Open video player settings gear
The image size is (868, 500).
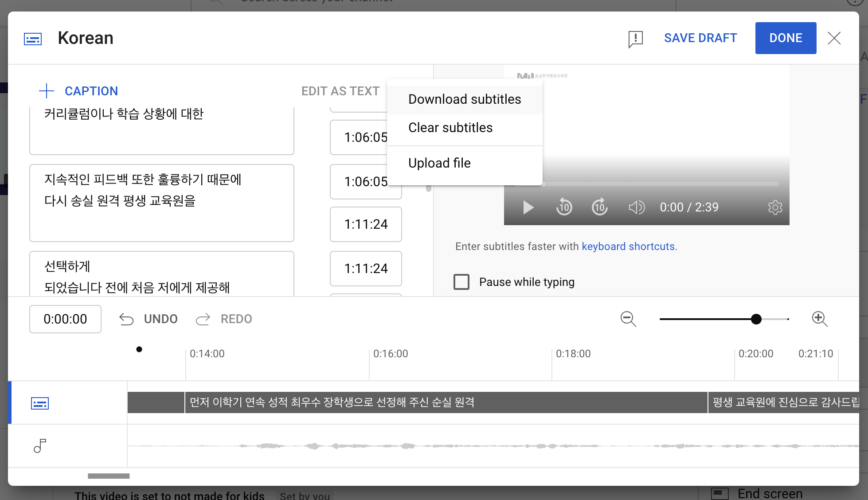775,207
